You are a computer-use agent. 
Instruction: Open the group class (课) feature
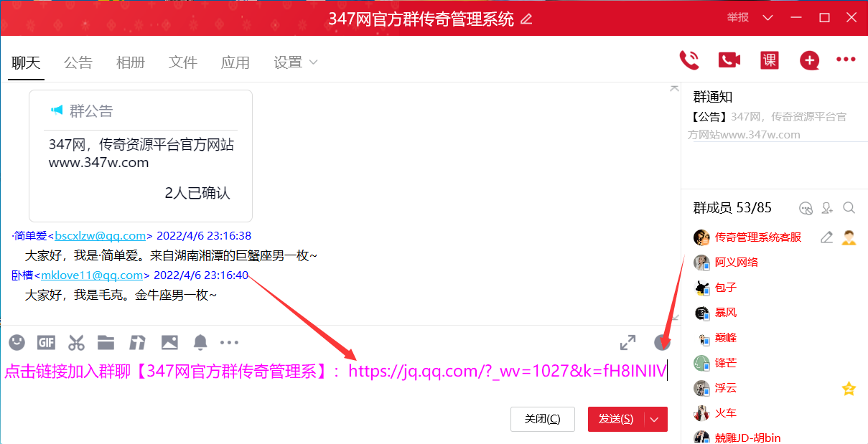(x=770, y=60)
